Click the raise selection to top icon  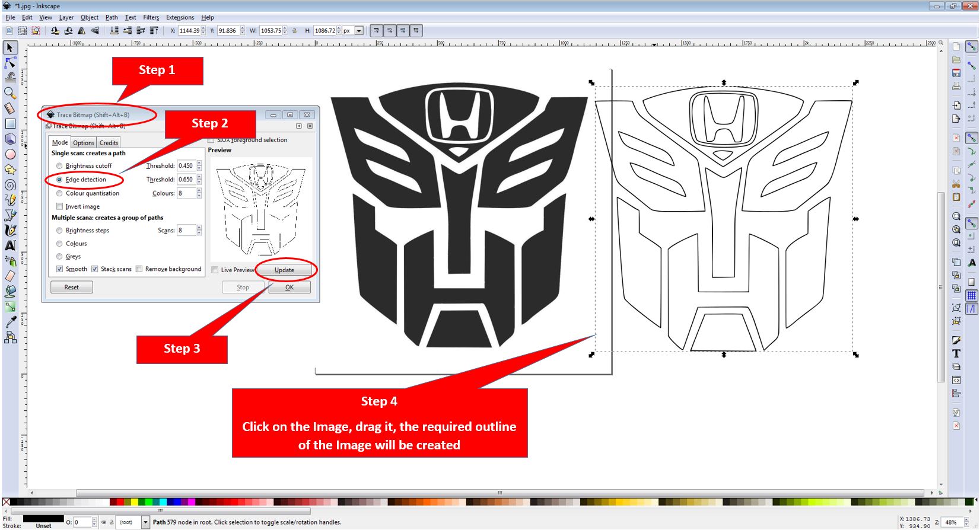154,31
